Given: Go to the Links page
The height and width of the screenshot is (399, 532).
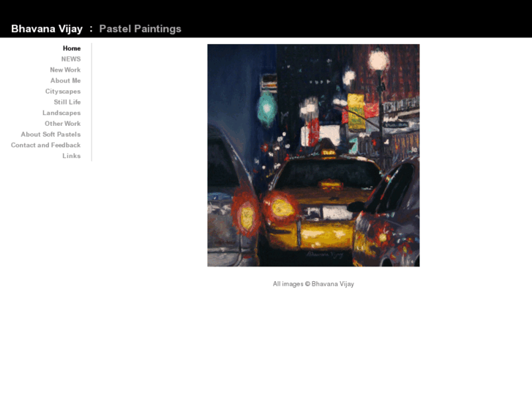Looking at the screenshot, I should pos(71,156).
